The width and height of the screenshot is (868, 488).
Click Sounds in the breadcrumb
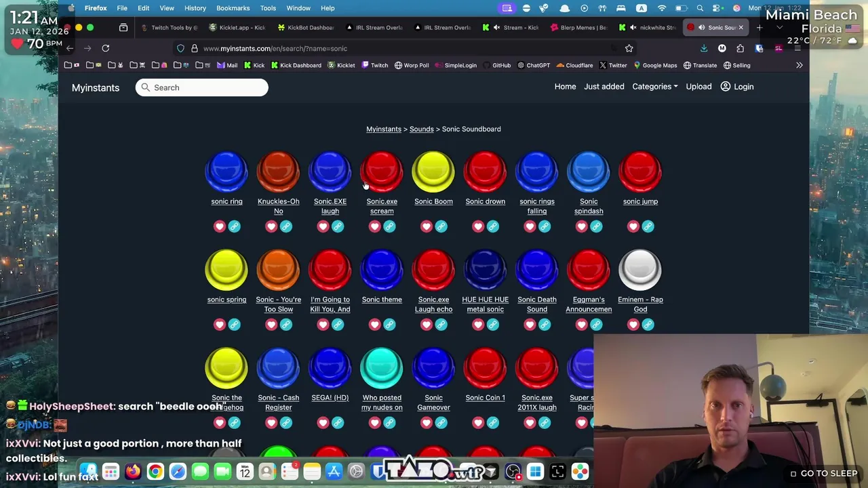[x=421, y=129]
